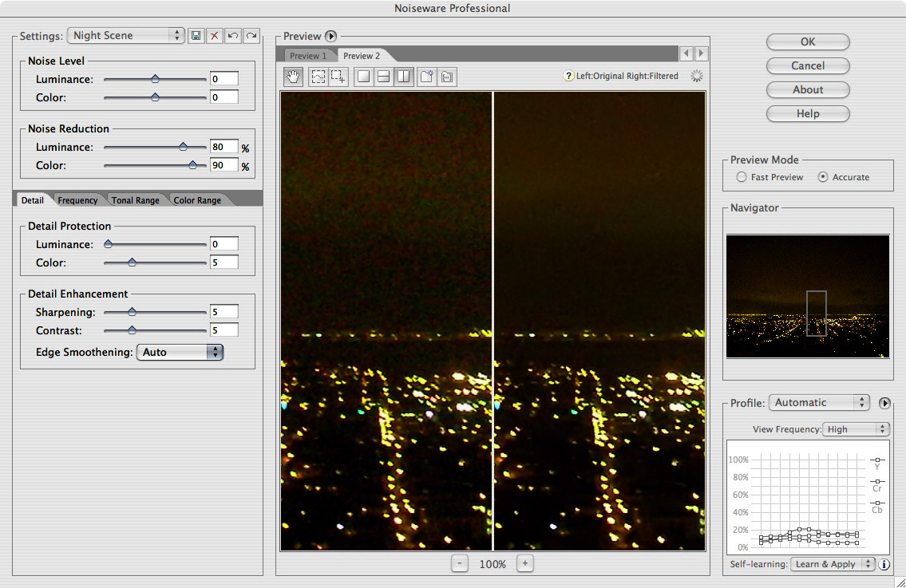
Task: Switch to the Frequency tab
Action: pyautogui.click(x=77, y=200)
